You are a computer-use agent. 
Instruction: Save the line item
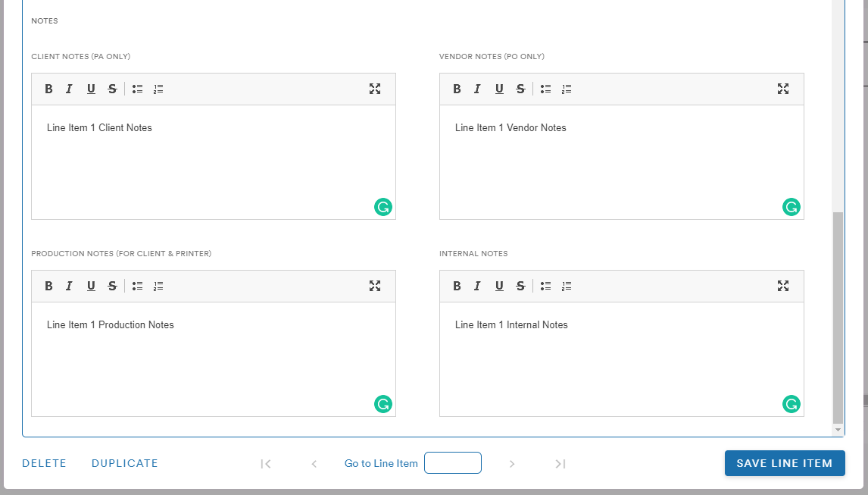pyautogui.click(x=785, y=463)
